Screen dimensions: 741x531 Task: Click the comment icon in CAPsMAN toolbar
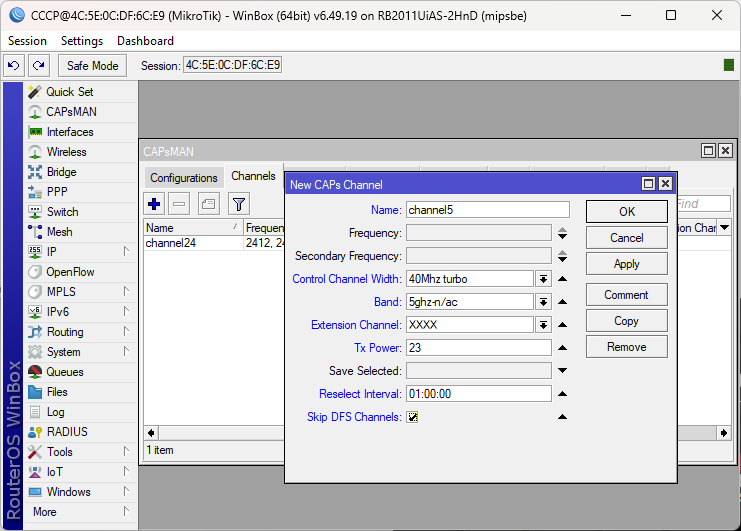point(208,204)
